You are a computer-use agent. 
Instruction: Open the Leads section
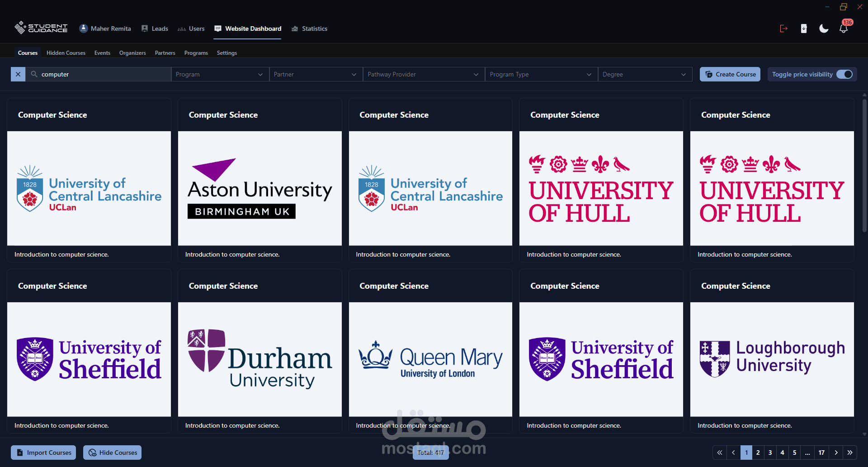pyautogui.click(x=155, y=29)
